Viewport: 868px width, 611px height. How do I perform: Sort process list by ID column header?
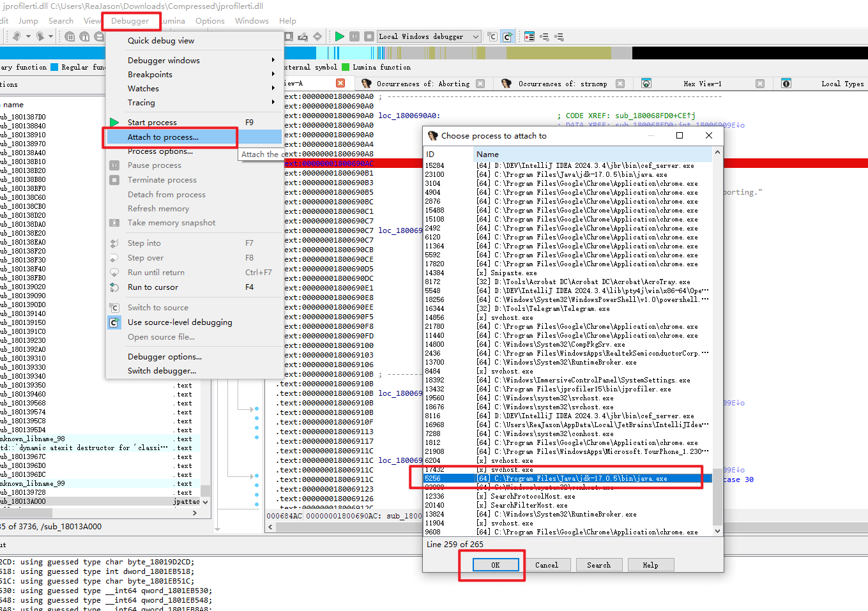click(448, 154)
